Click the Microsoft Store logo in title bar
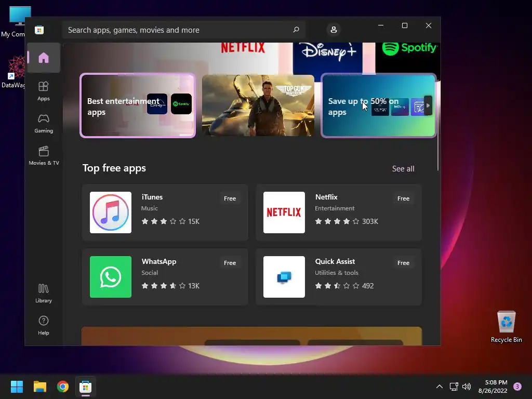The image size is (532, 399). (39, 30)
